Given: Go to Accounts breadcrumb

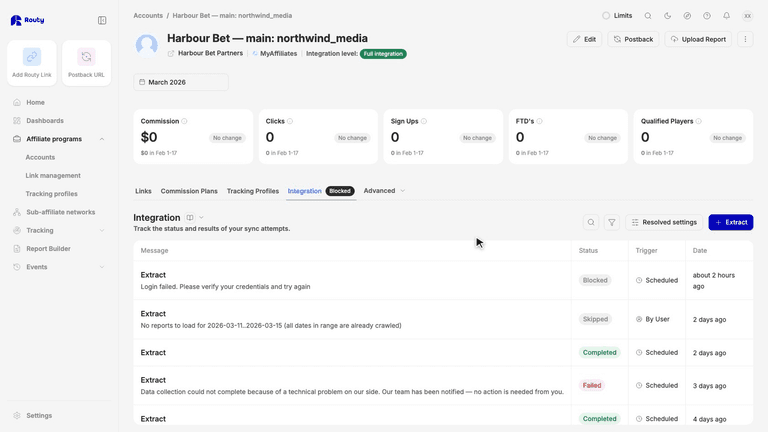Looking at the screenshot, I should pyautogui.click(x=148, y=16).
